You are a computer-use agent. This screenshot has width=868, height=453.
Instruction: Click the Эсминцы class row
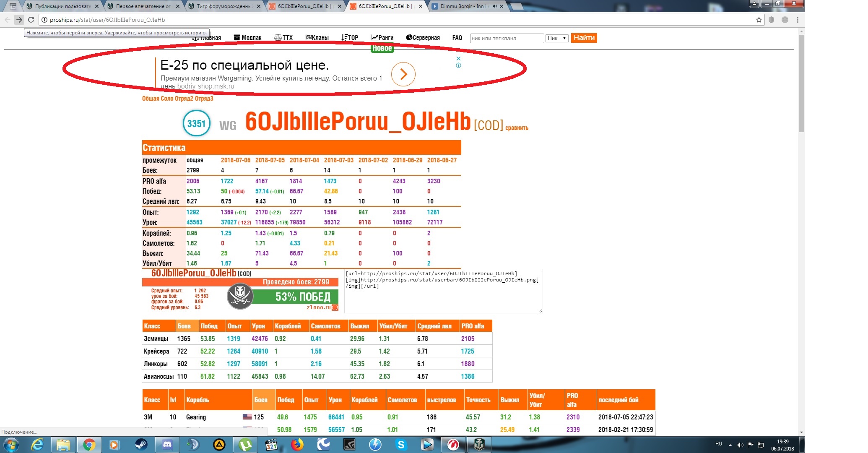point(317,338)
